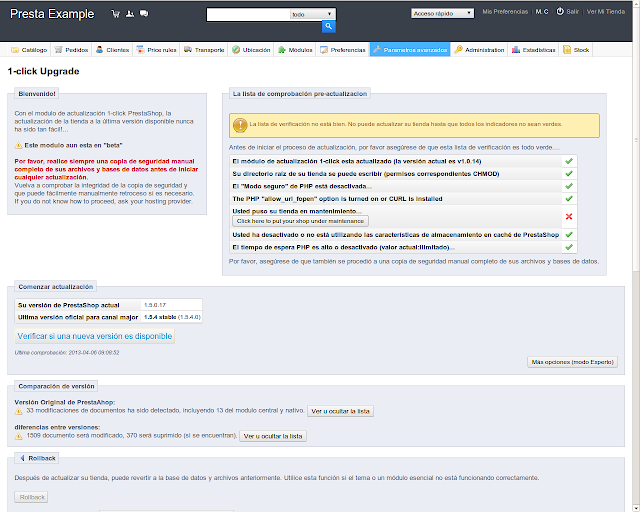Click the Price rules tab icon
The width and height of the screenshot is (640, 512).
pyautogui.click(x=140, y=50)
